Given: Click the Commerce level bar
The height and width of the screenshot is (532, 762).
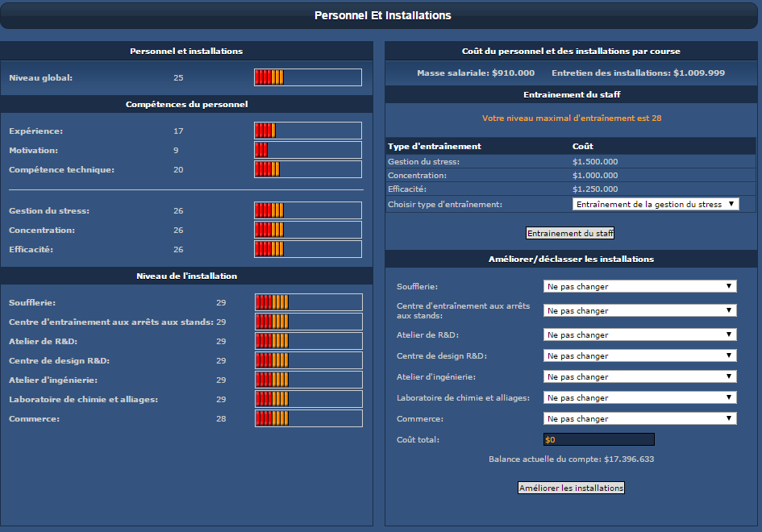Looking at the screenshot, I should 309,418.
